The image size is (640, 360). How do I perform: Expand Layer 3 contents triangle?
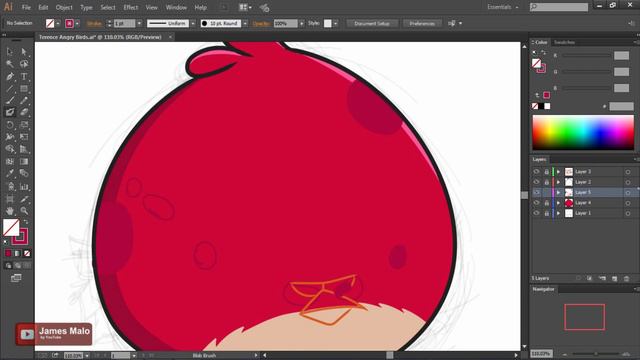tap(558, 172)
